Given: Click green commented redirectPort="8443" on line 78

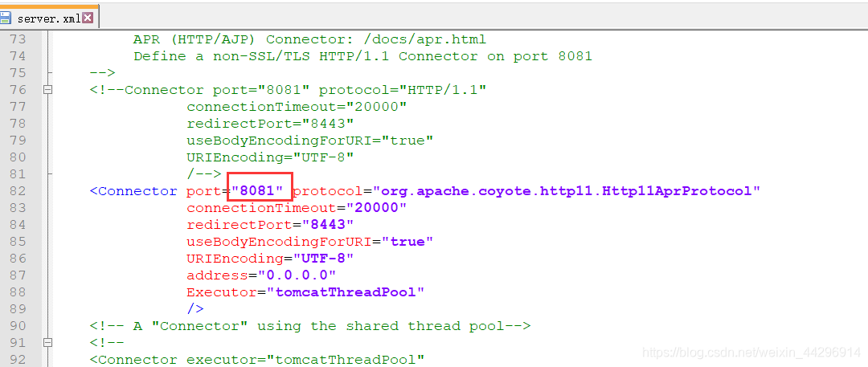Looking at the screenshot, I should 269,124.
